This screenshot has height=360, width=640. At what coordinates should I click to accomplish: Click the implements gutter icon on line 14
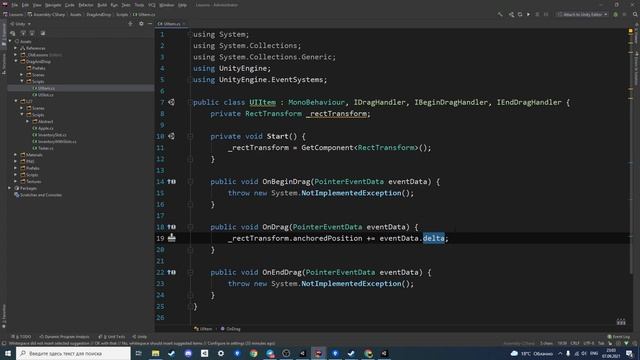tap(171, 182)
